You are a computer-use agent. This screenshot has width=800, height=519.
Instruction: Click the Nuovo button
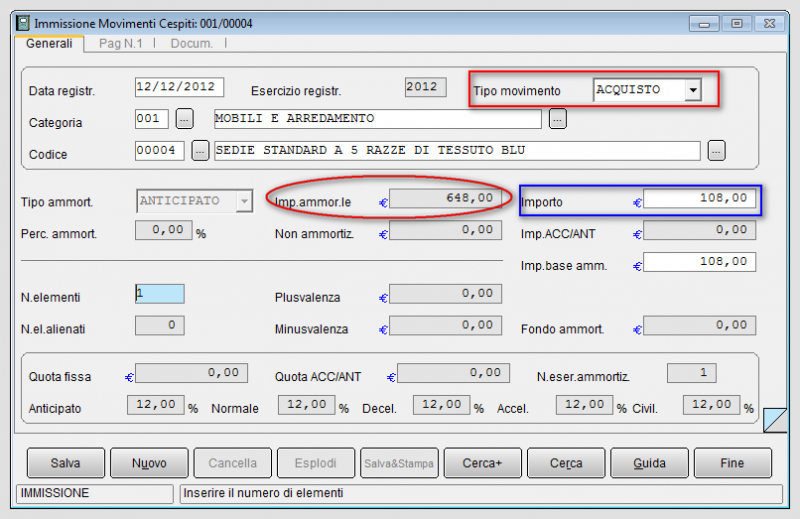[149, 463]
